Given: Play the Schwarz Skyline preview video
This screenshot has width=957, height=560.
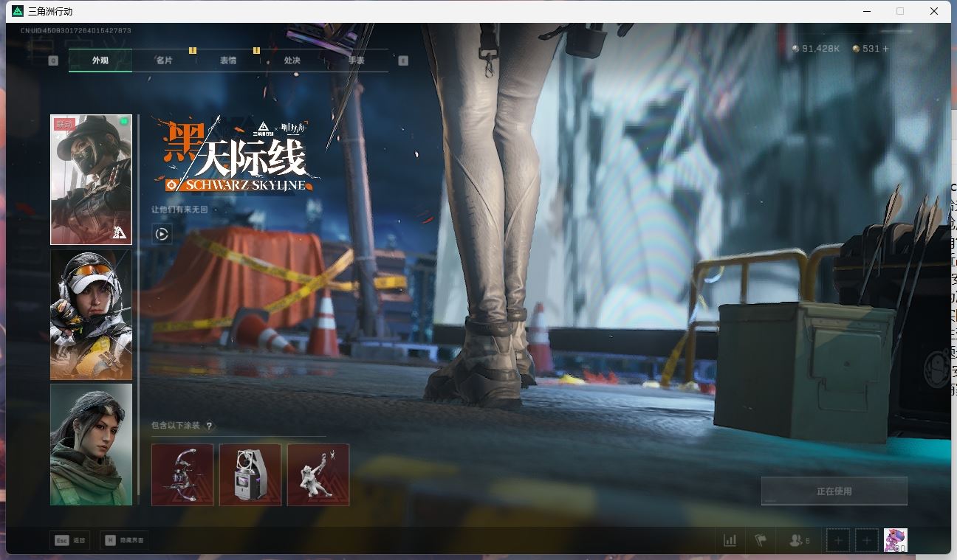Looking at the screenshot, I should [x=162, y=235].
